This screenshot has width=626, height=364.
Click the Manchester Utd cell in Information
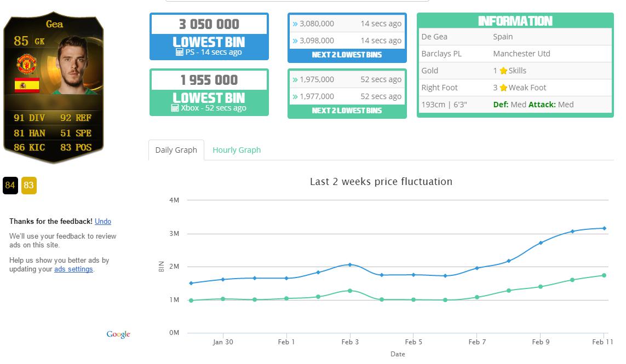tap(521, 54)
